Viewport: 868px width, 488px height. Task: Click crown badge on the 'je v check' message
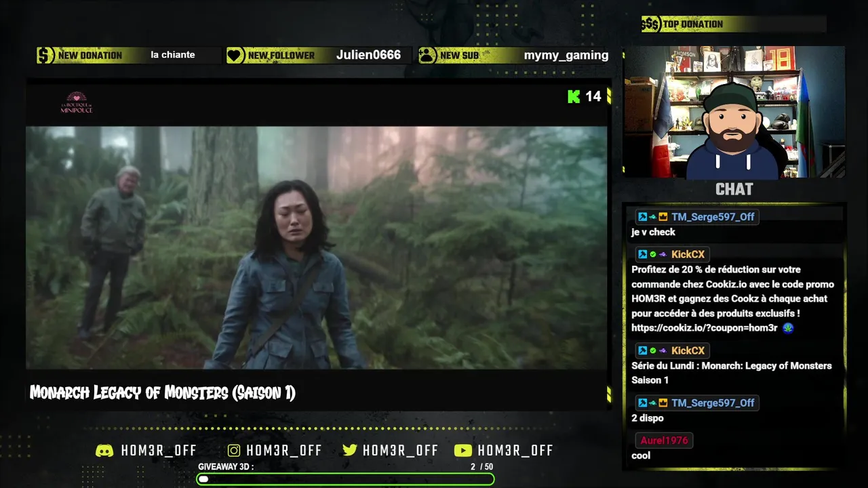coord(663,217)
